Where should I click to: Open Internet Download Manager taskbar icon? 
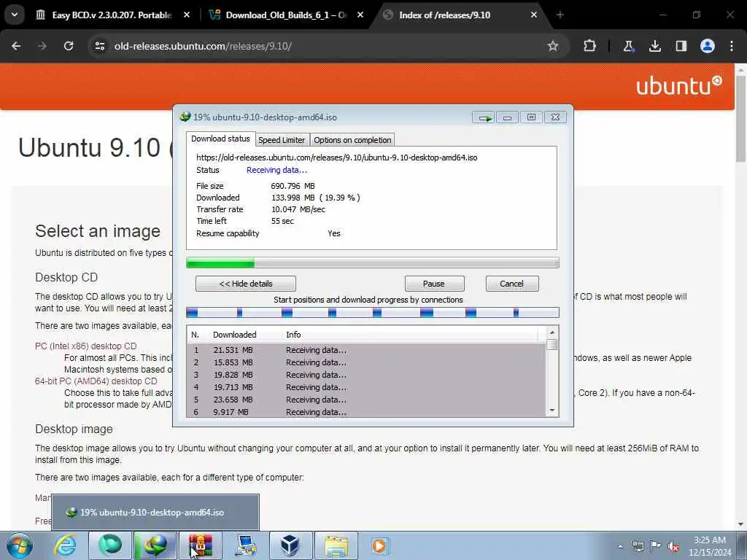(x=155, y=545)
